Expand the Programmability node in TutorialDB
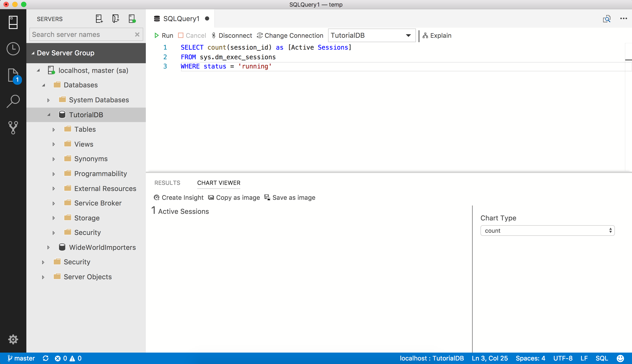The image size is (632, 364). 53,173
